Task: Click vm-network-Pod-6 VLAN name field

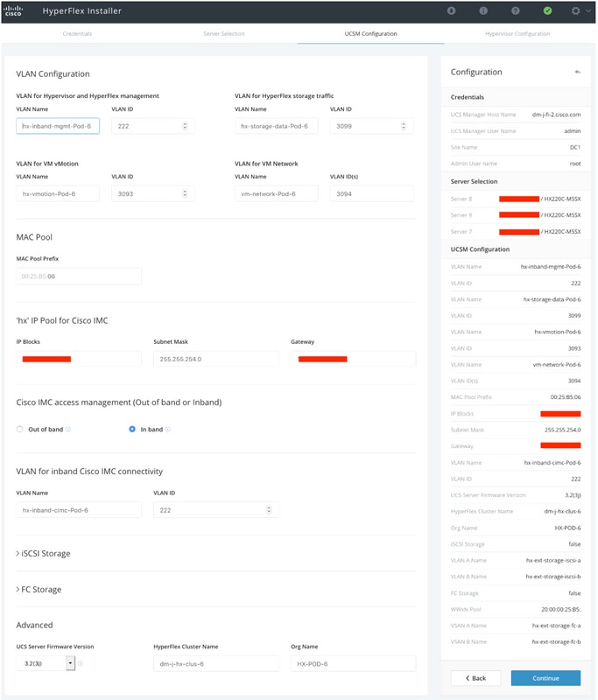Action: [276, 193]
